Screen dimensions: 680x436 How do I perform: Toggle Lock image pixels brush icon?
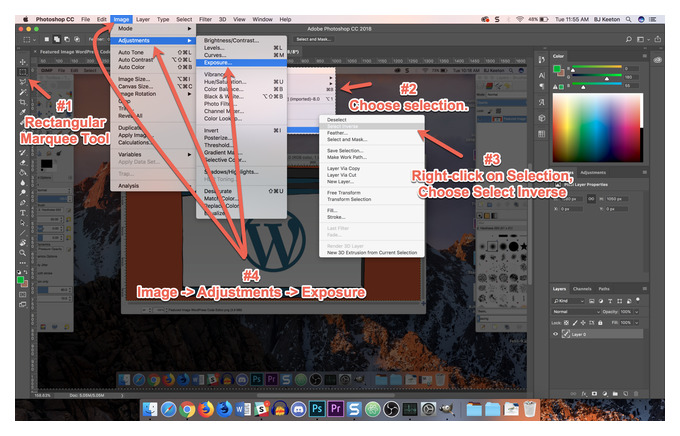[x=575, y=323]
